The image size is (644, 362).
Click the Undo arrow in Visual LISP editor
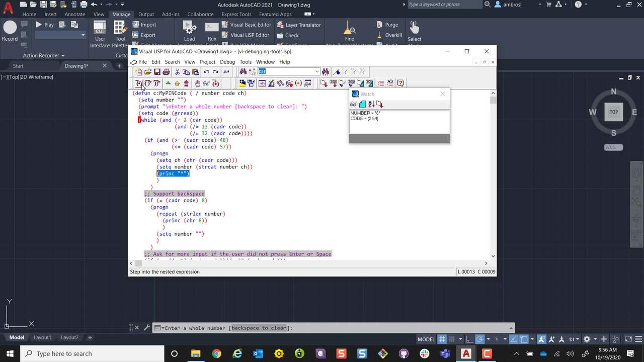206,71
